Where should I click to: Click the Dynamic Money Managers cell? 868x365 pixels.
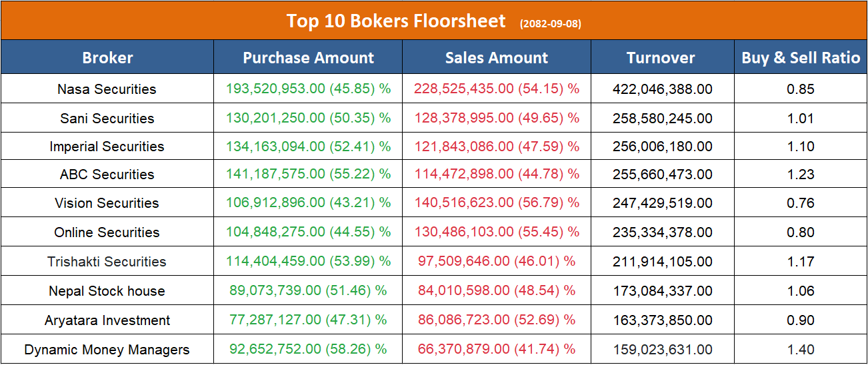pos(107,350)
